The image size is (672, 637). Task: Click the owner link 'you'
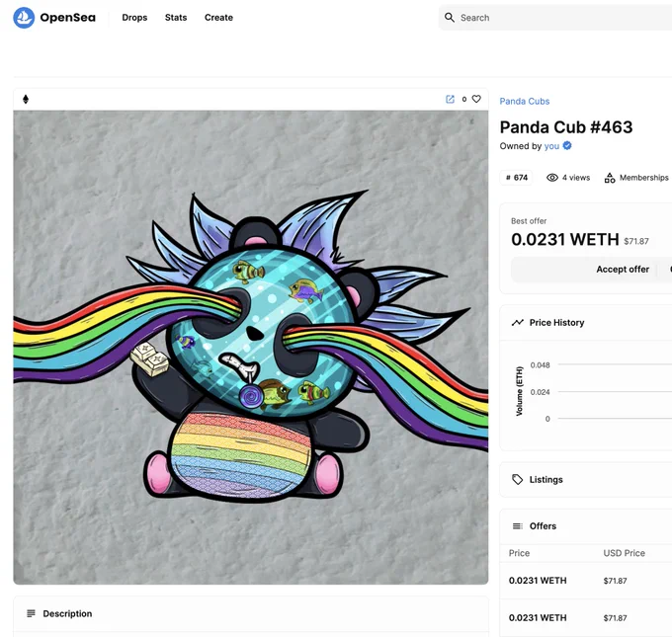[x=551, y=146]
